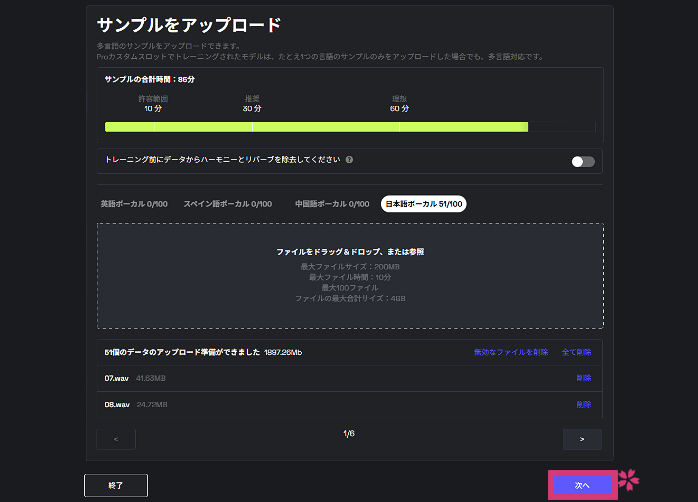Click 全て削除 to remove all files

[x=576, y=352]
